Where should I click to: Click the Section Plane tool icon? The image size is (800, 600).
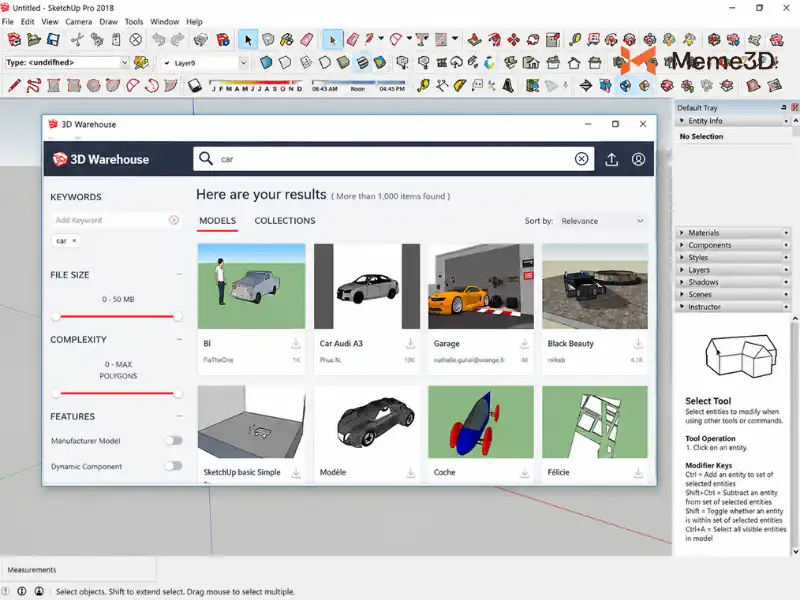586,85
